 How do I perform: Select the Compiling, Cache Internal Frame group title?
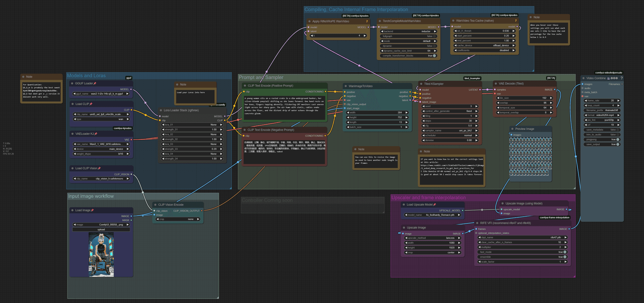[x=356, y=9]
